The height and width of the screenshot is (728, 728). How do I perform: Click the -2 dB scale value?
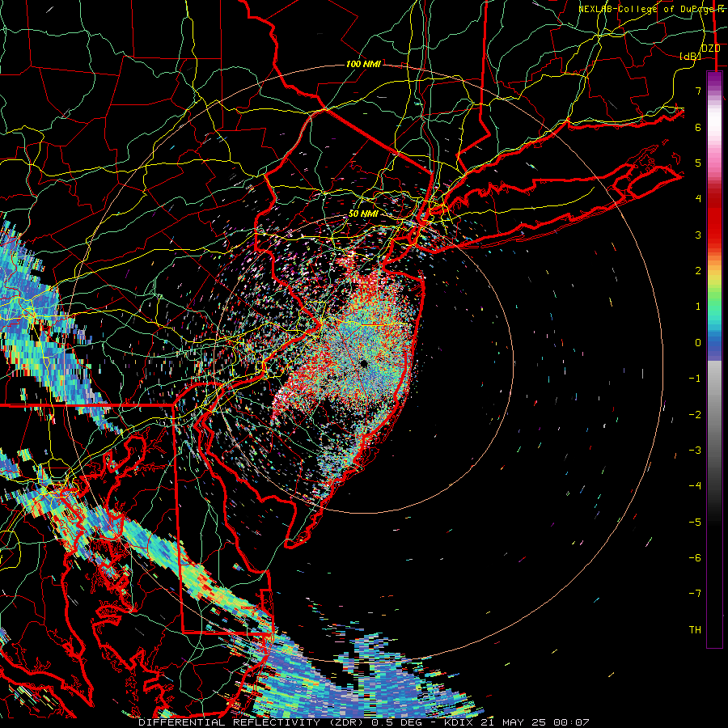tap(695, 415)
